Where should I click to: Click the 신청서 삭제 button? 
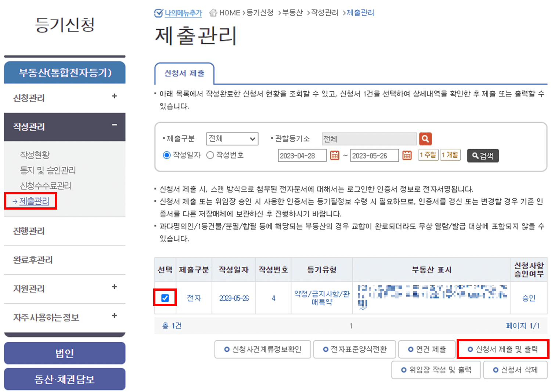pyautogui.click(x=515, y=370)
